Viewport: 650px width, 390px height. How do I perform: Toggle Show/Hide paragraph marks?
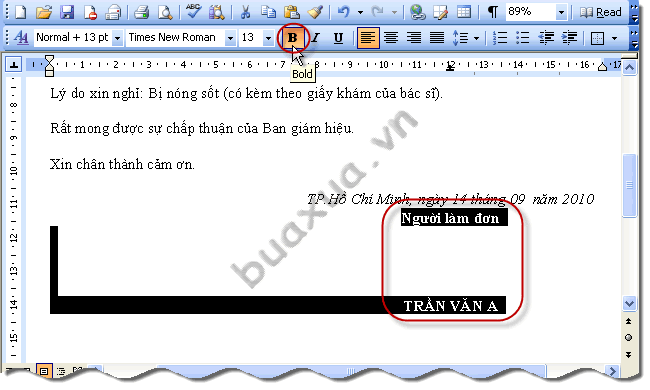tap(492, 12)
